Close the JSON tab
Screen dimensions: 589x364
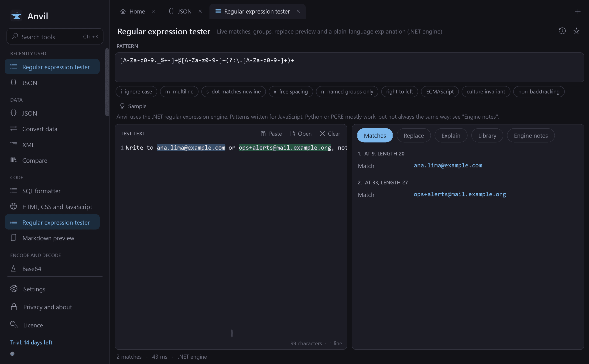click(x=200, y=11)
